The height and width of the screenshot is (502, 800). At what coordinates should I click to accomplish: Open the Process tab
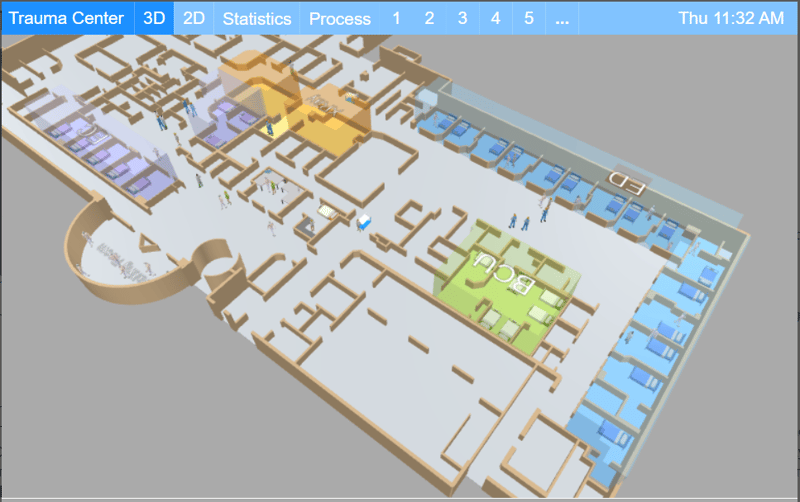[340, 18]
